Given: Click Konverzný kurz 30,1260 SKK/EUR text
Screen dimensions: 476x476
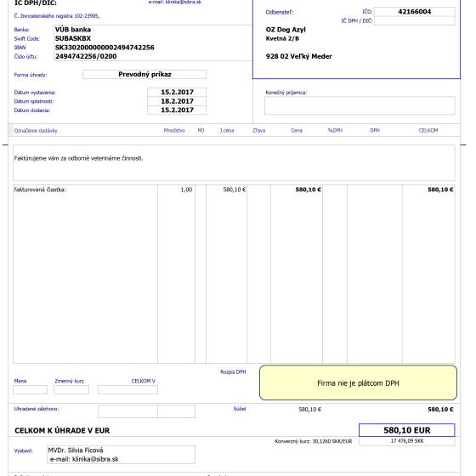Looking at the screenshot, I should tap(314, 441).
